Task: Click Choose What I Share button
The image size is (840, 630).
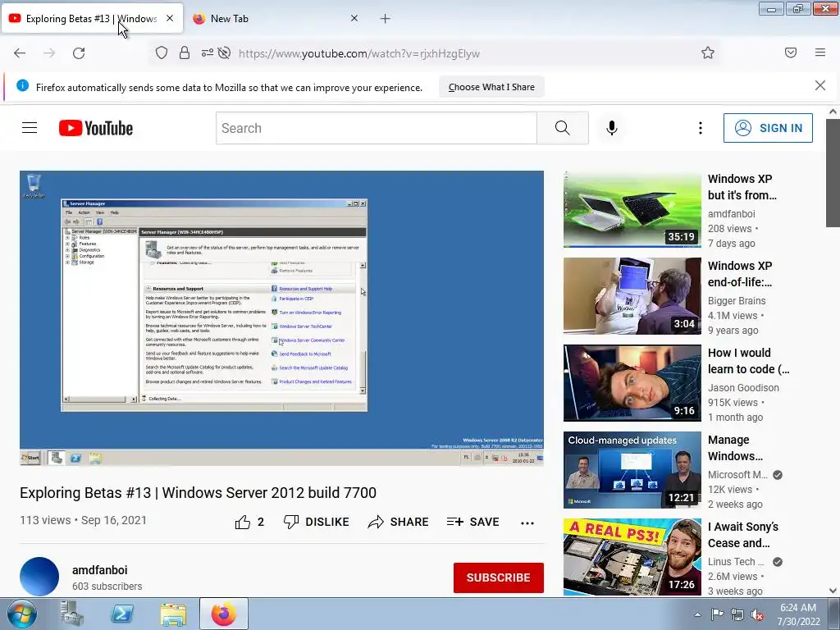Action: tap(491, 87)
